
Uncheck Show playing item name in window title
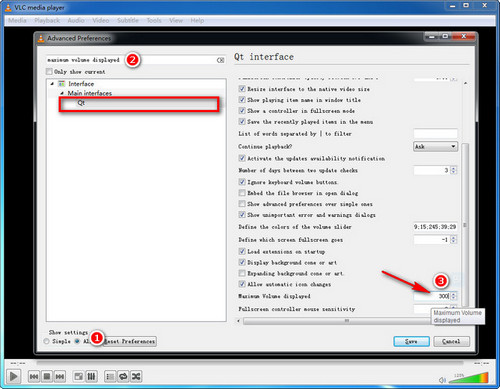click(x=242, y=100)
